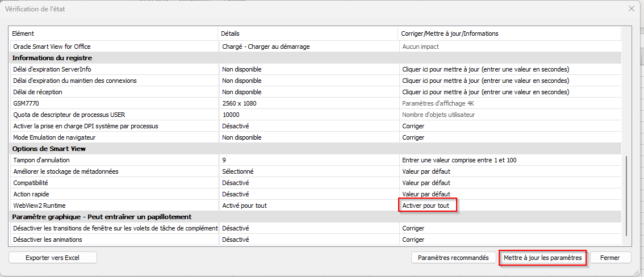
Task: Close the Vérification de l'état dialog
Action: pos(632,9)
